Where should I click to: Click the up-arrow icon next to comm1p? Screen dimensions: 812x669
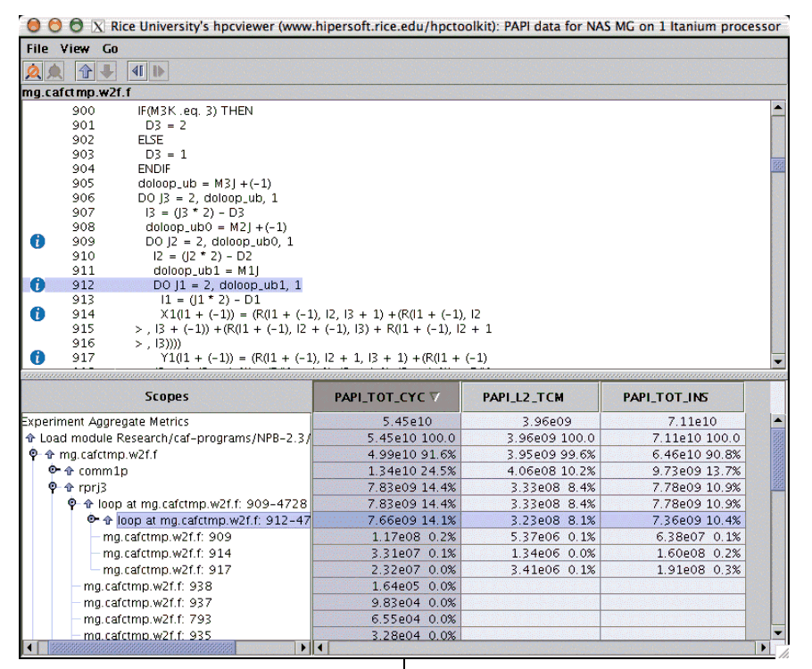pos(68,470)
